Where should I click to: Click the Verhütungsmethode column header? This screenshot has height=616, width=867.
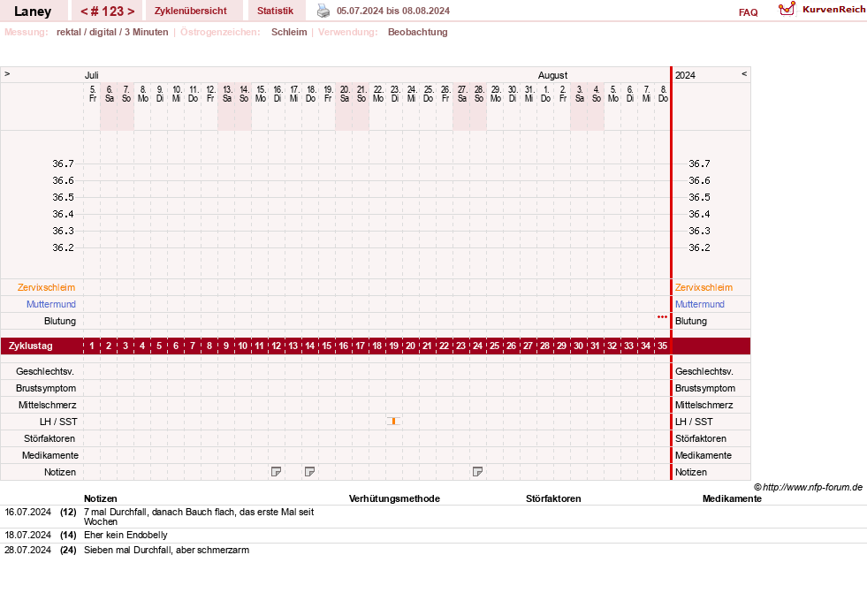(x=394, y=498)
